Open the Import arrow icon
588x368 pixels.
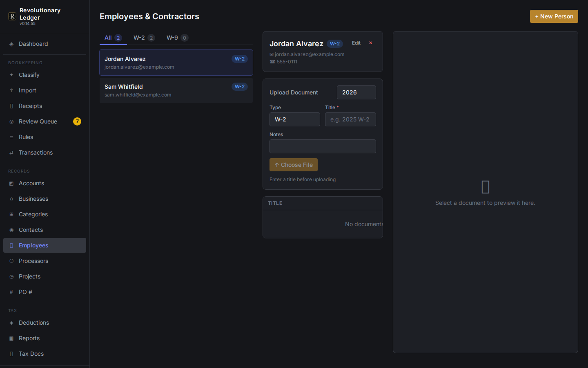pos(11,91)
